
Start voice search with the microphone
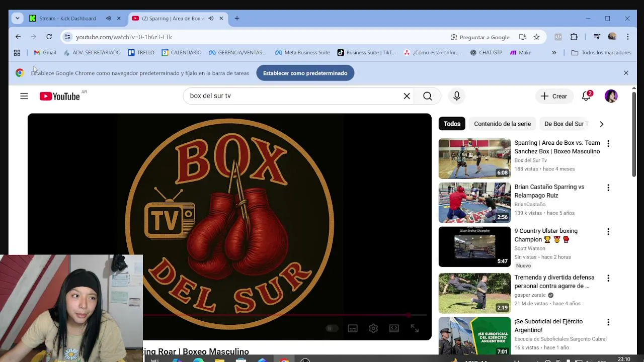pyautogui.click(x=457, y=96)
